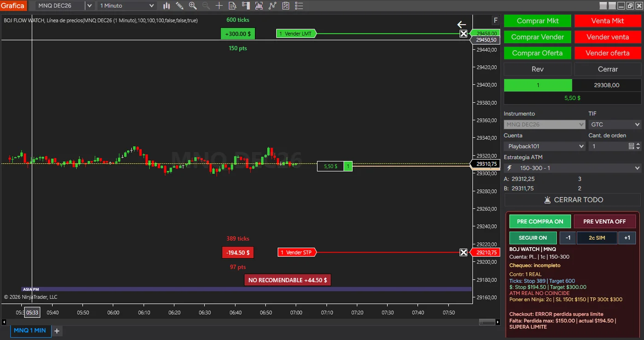This screenshot has height=340, width=644.
Task: Open the Data Box icon
Action: point(233,6)
